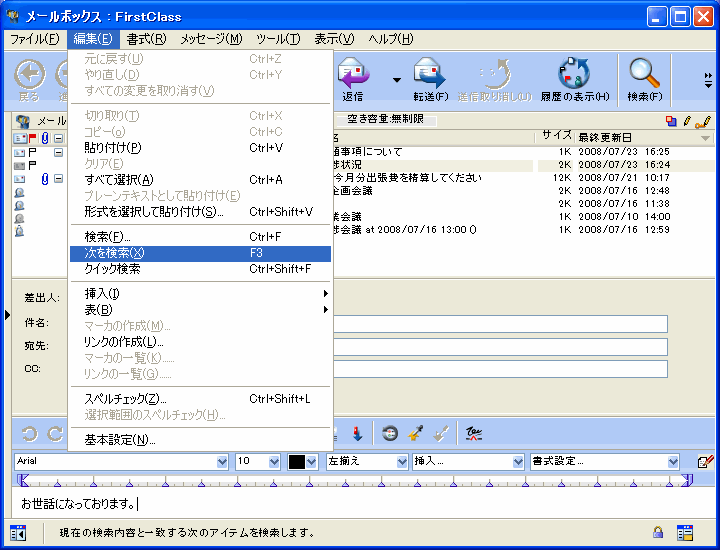This screenshot has height=550, width=720.
Task: Click the undo icon in editor toolbar
Action: 29,434
